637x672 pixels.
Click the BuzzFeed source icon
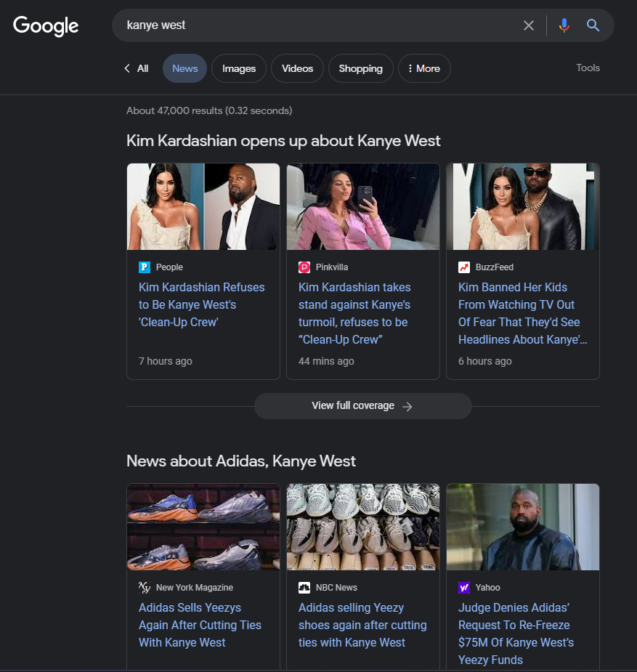464,267
